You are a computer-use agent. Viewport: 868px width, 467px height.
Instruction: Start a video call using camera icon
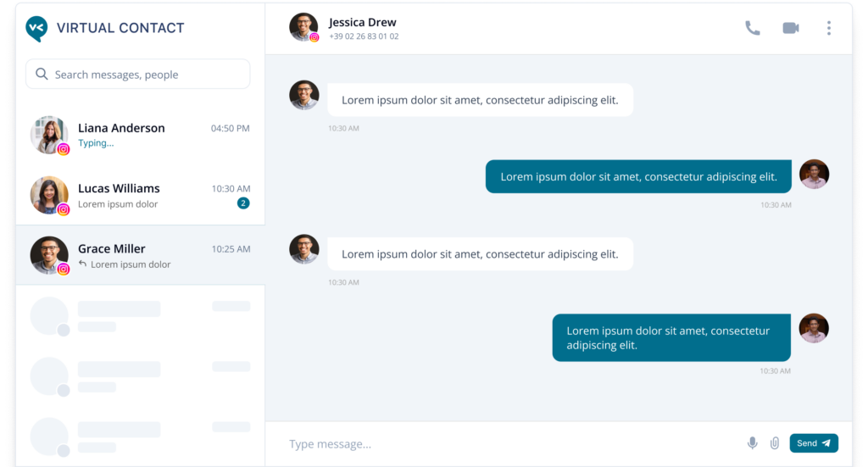791,28
